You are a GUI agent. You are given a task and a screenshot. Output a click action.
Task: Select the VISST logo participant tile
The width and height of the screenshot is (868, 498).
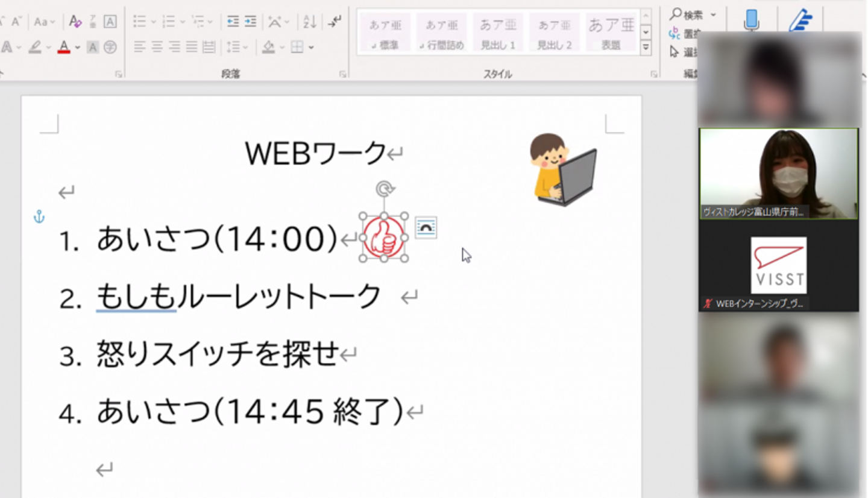tap(778, 266)
